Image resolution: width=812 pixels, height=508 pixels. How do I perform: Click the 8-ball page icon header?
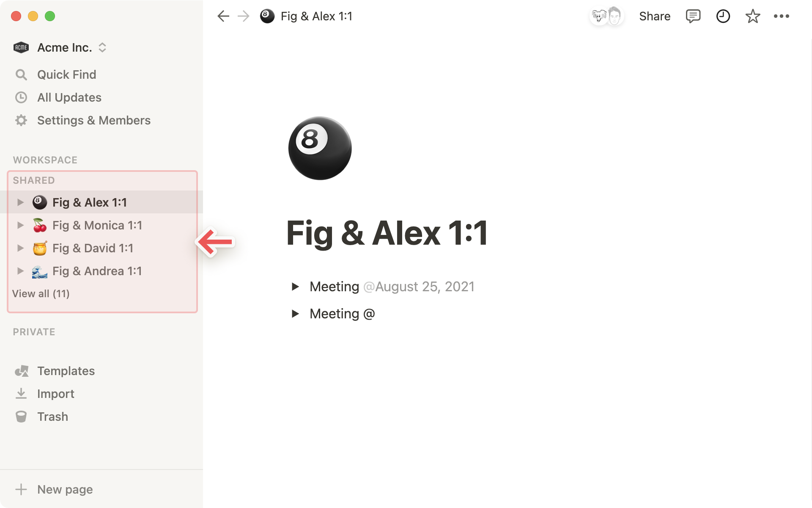[x=319, y=148]
